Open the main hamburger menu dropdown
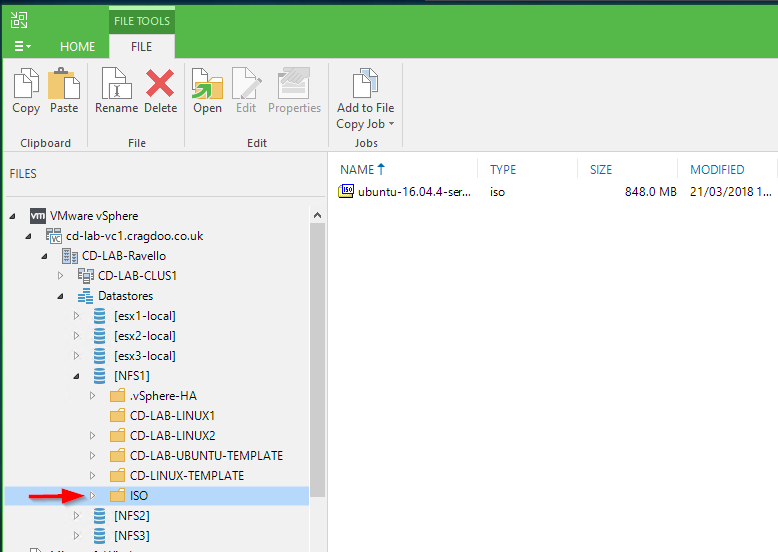778x552 pixels. [22, 47]
